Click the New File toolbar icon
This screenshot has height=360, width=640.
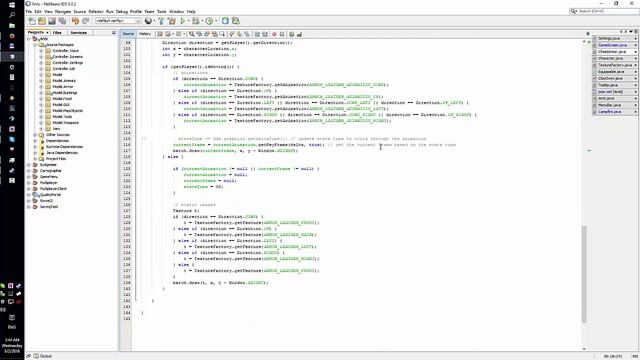click(32, 21)
